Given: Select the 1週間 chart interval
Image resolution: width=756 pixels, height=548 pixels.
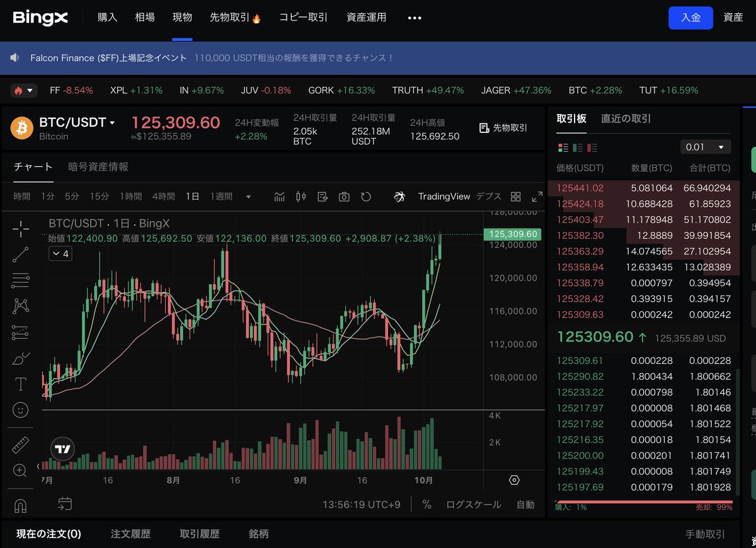Looking at the screenshot, I should 221,197.
